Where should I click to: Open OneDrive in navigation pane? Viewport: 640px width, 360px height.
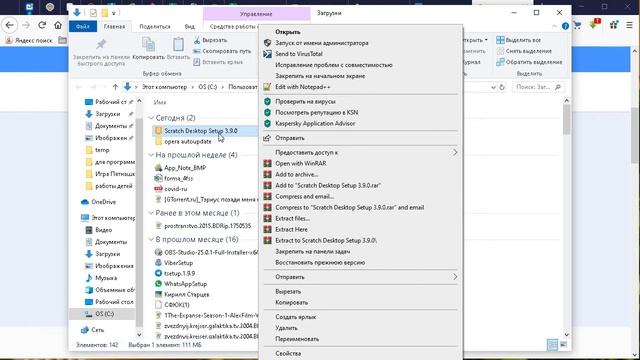coord(98,202)
